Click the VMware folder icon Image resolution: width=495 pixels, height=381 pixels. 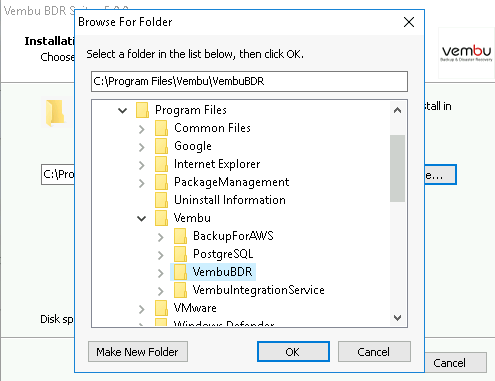pos(161,308)
